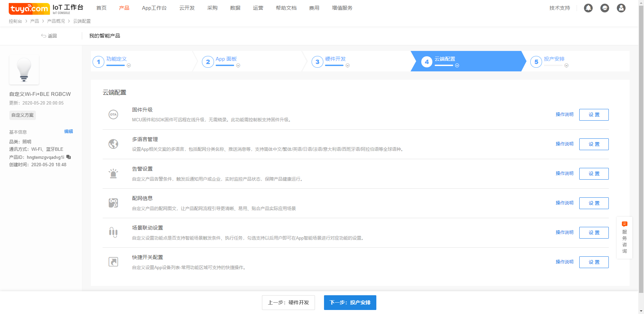This screenshot has height=314, width=644.
Task: Open the 数据 menu item
Action: pos(235,8)
